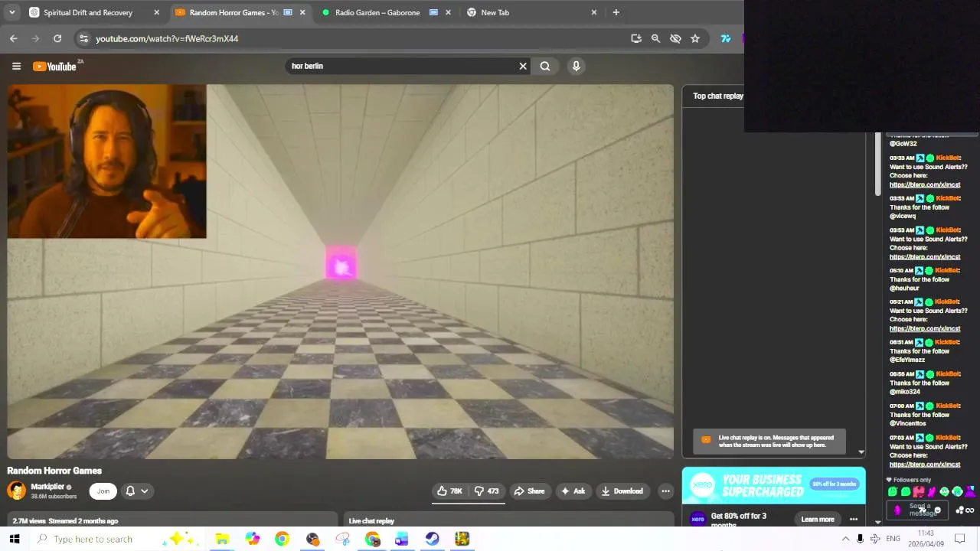
Task: Click the Markiplier video player
Action: pos(340,272)
